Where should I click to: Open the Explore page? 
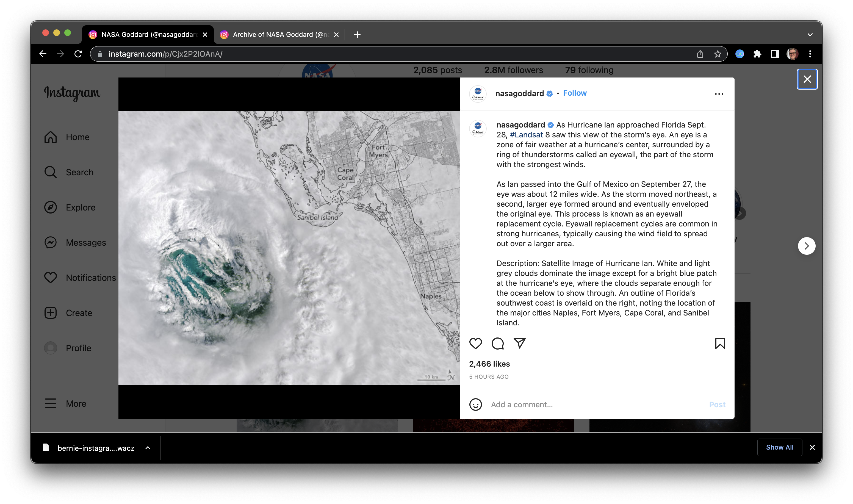point(81,207)
